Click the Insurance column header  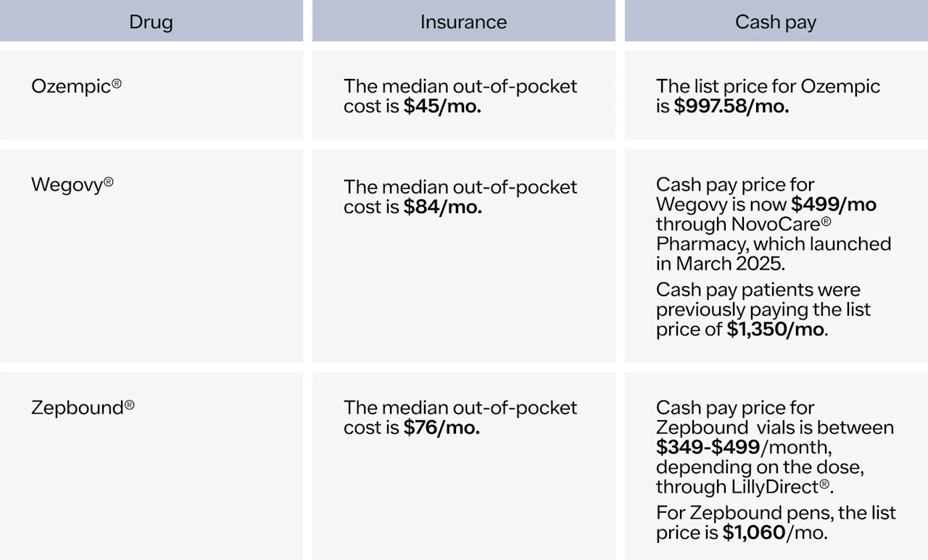463,22
